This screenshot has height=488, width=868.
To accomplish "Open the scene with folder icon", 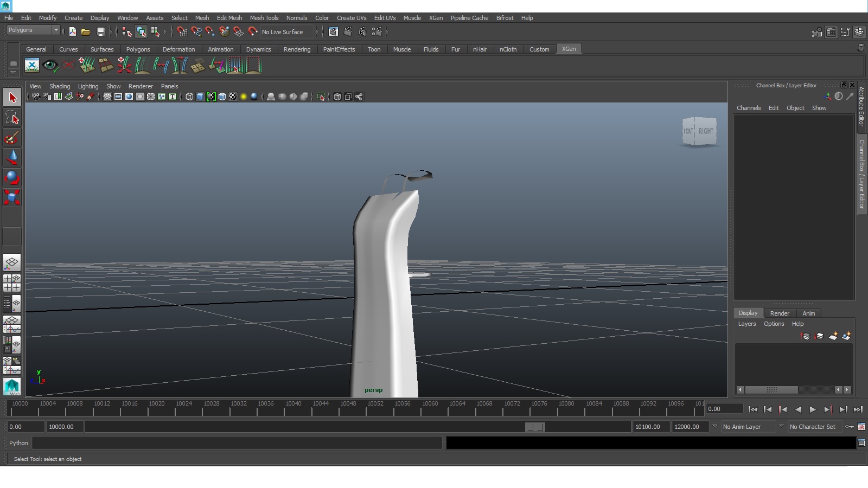I will coord(86,32).
